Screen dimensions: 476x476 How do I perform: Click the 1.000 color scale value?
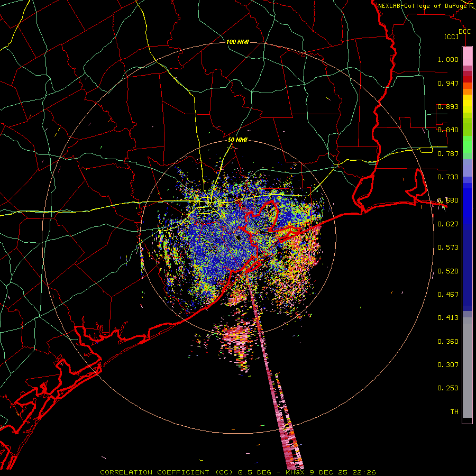coord(448,59)
